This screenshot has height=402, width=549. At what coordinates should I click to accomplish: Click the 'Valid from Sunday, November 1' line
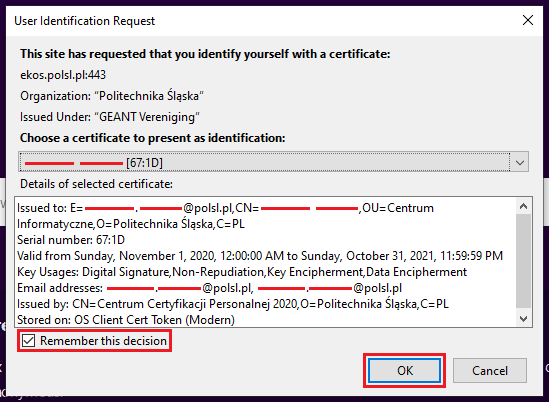pyautogui.click(x=259, y=256)
